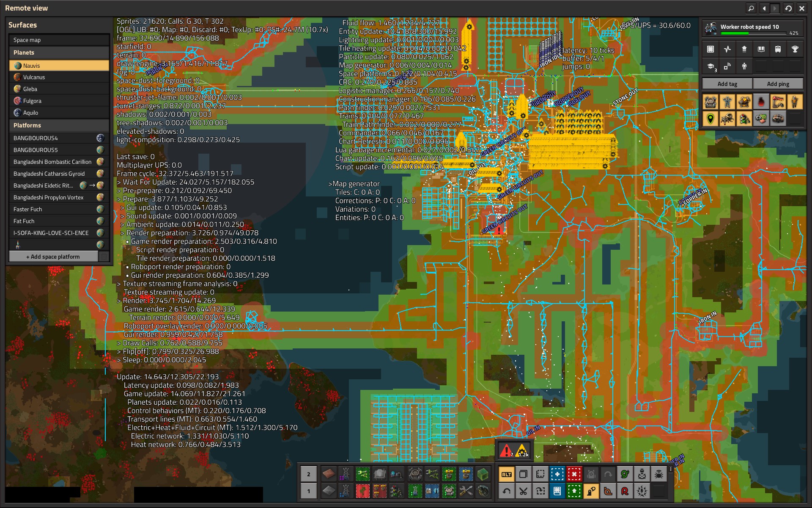Viewport: 812px width, 508px height.
Task: Switch to quickbar row 2 selector
Action: click(309, 474)
